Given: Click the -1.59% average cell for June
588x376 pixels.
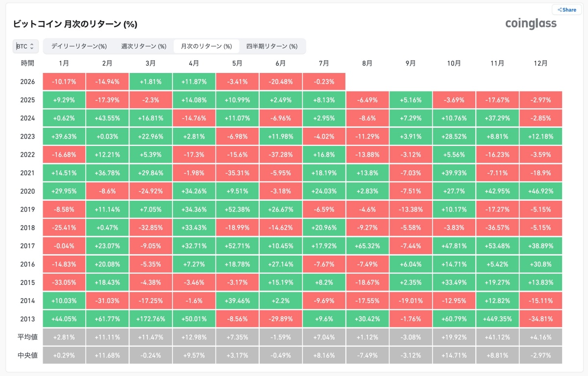Looking at the screenshot, I should coord(281,337).
